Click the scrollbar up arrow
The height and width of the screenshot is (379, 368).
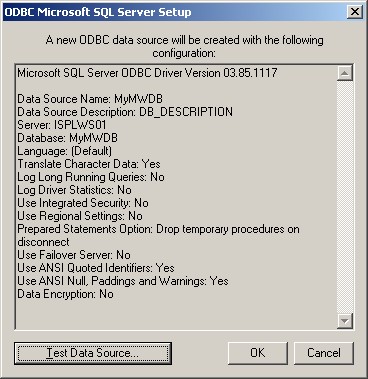[x=345, y=73]
